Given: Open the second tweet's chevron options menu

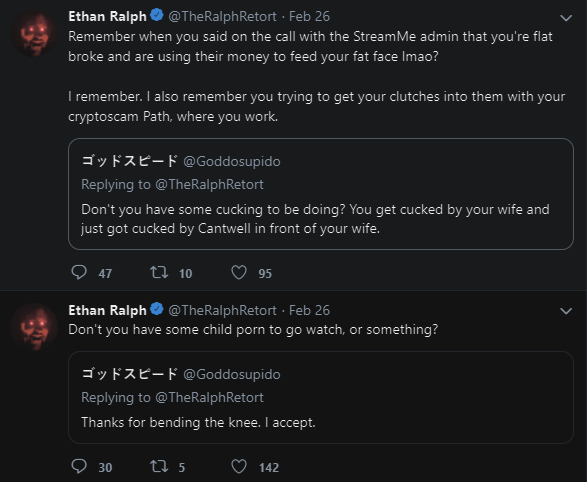Looking at the screenshot, I should [566, 311].
